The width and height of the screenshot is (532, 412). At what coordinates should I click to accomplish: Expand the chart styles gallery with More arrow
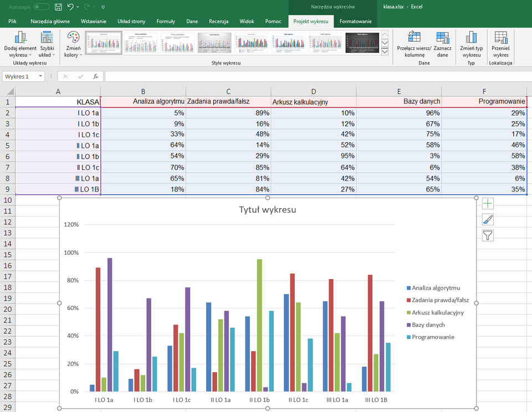(385, 53)
